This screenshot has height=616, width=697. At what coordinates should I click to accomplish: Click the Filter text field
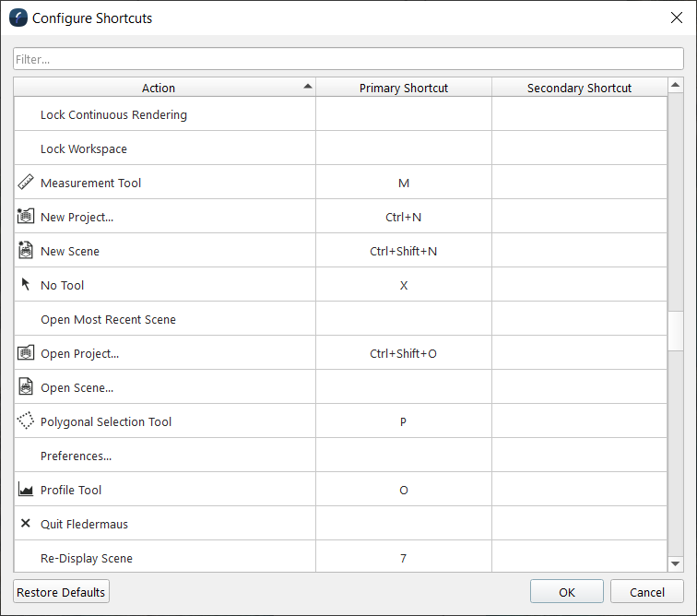point(348,59)
